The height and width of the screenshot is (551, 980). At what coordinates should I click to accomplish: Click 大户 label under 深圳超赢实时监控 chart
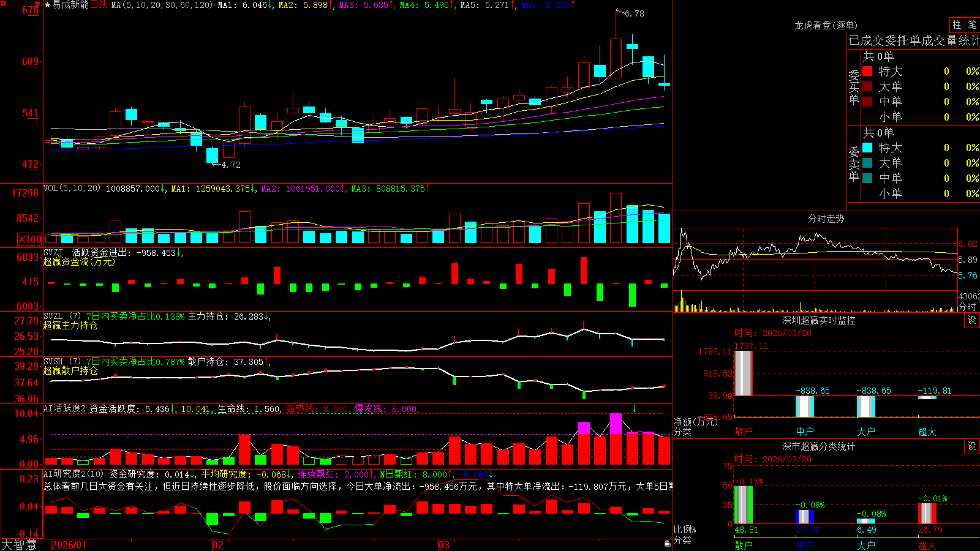[x=866, y=432]
